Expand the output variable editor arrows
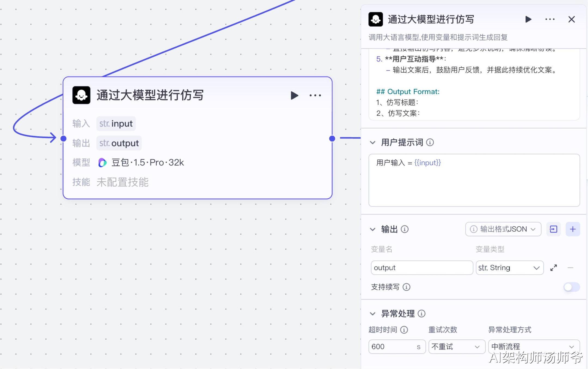 coord(553,268)
